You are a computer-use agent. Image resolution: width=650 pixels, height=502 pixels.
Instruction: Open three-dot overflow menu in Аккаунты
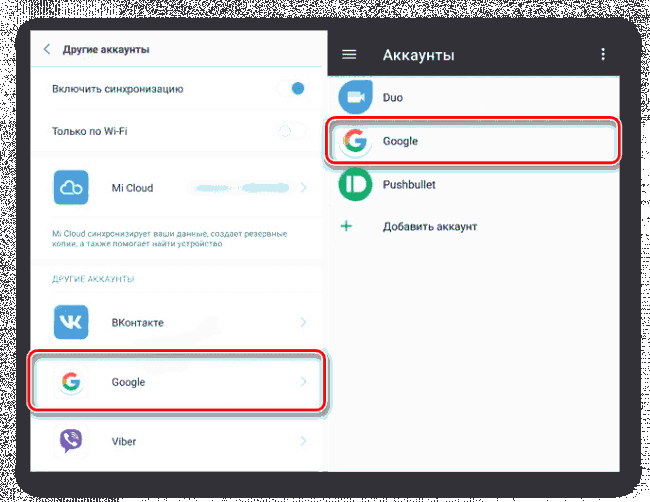click(603, 54)
